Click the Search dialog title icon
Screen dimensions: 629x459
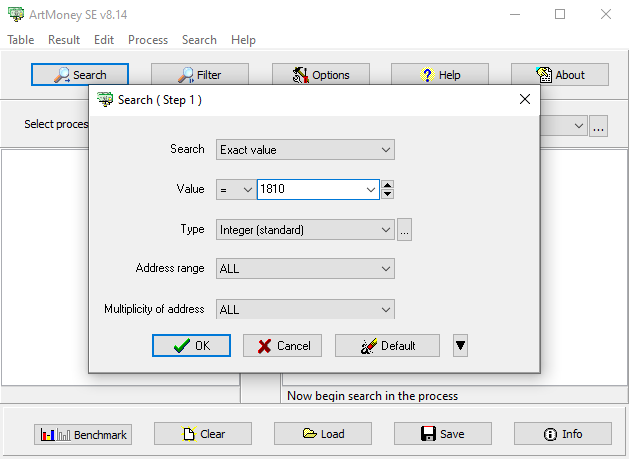pyautogui.click(x=105, y=99)
